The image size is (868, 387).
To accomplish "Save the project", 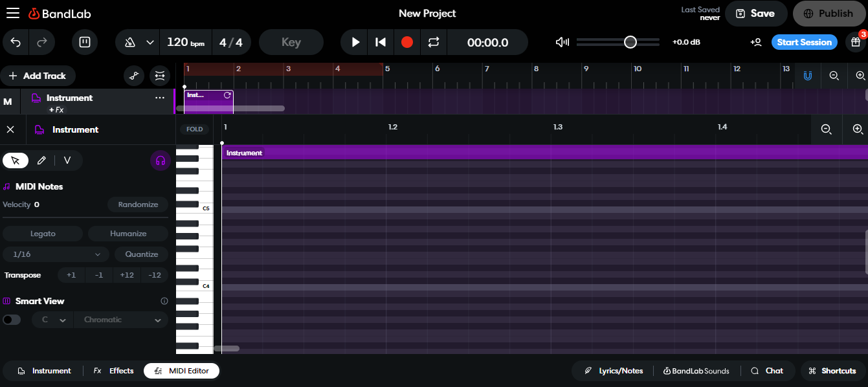I will [756, 14].
